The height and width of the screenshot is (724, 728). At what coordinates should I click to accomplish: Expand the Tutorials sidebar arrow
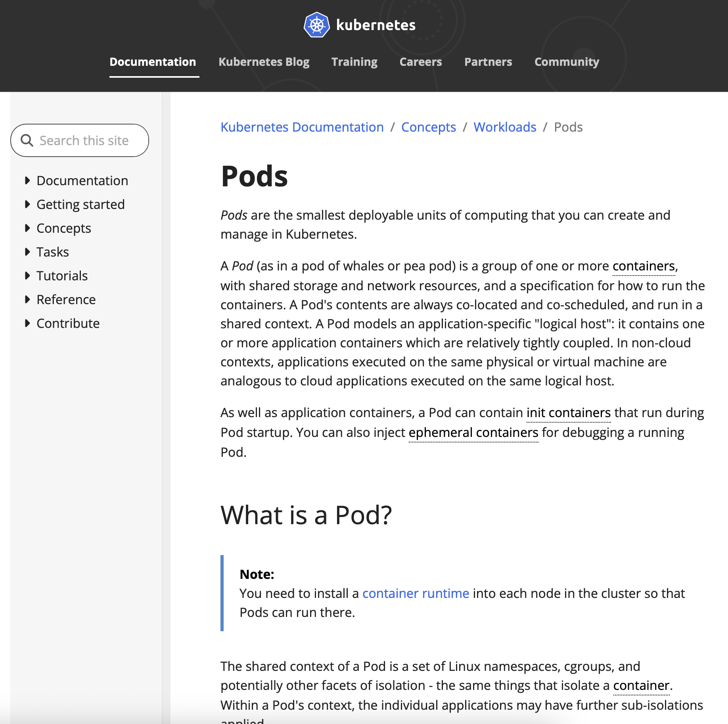tap(27, 276)
